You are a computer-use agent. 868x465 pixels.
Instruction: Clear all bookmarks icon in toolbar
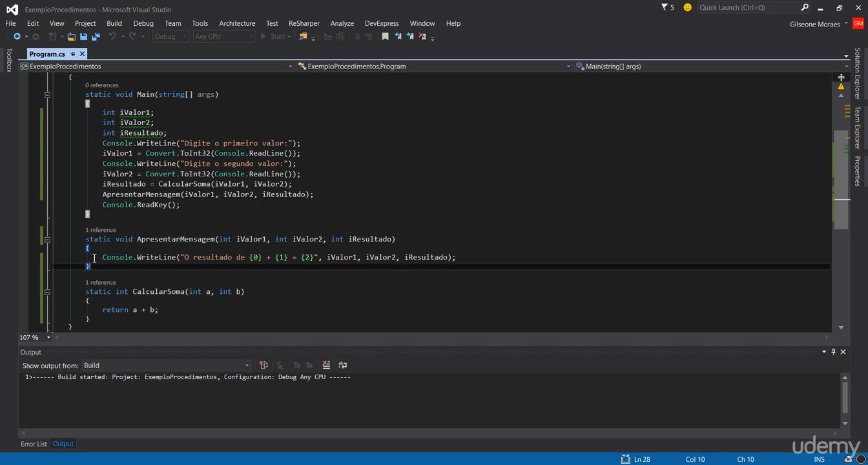tap(422, 37)
